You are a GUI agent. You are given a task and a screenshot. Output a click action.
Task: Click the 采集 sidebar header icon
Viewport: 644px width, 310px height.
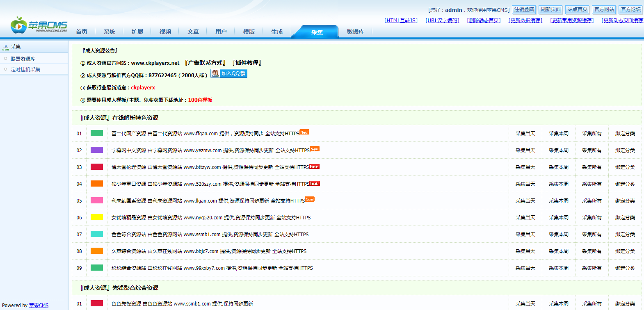(x=6, y=48)
